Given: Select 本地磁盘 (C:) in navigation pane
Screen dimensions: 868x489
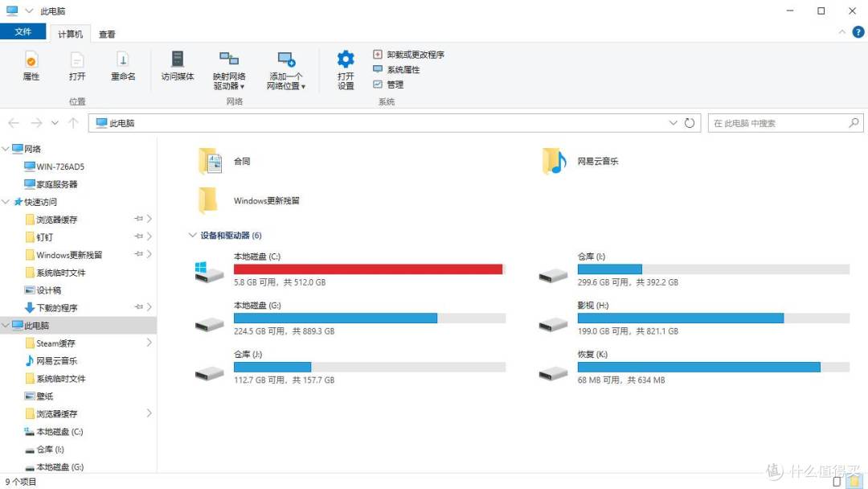Looking at the screenshot, I should [x=54, y=431].
